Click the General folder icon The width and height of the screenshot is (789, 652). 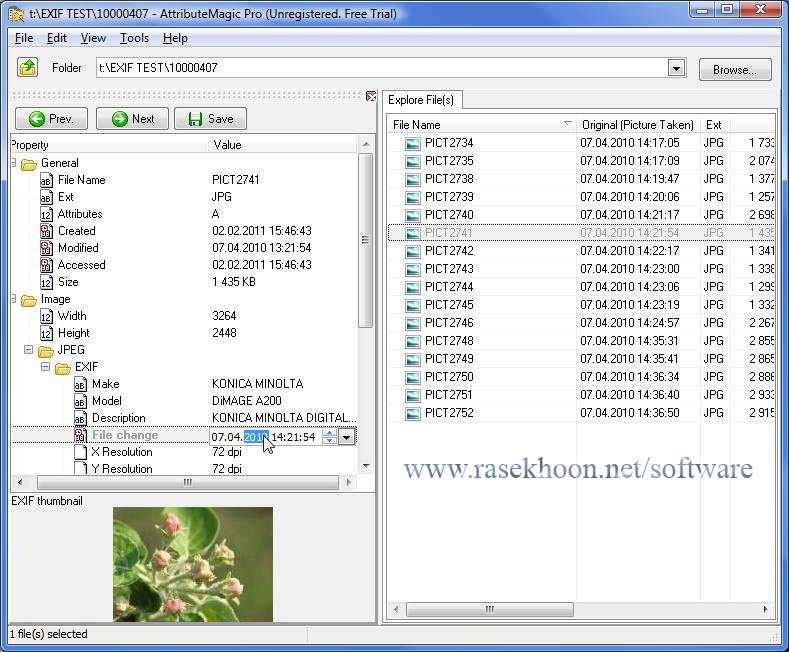tap(29, 164)
